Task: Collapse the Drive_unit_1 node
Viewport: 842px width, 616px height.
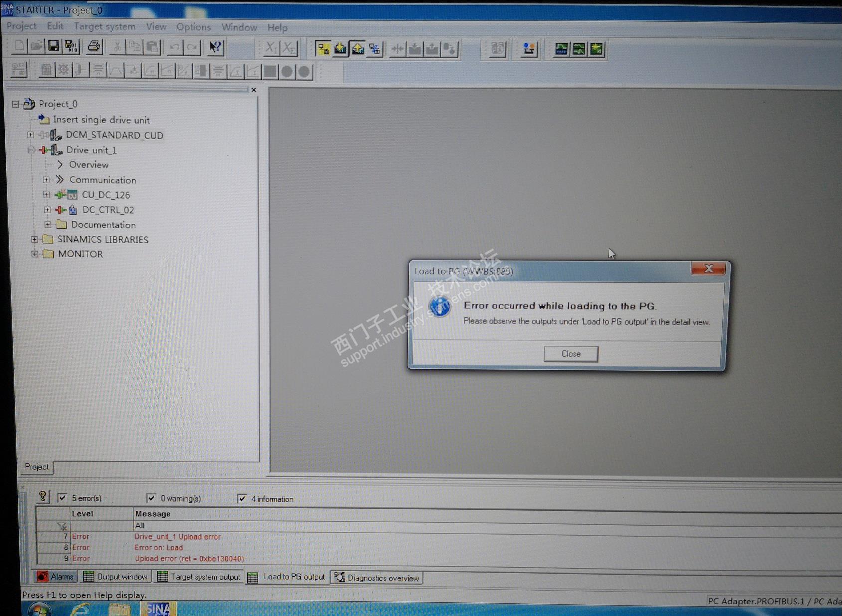Action: 31,150
